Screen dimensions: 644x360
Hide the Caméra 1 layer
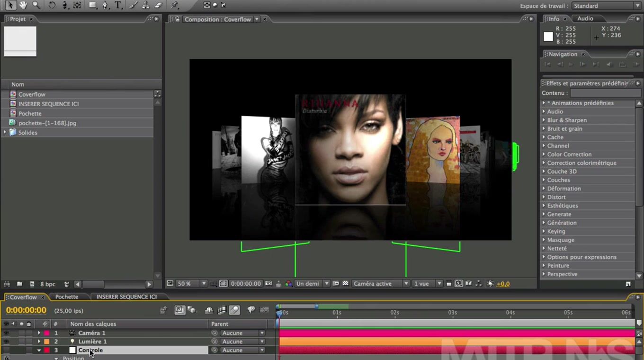[x=6, y=333]
